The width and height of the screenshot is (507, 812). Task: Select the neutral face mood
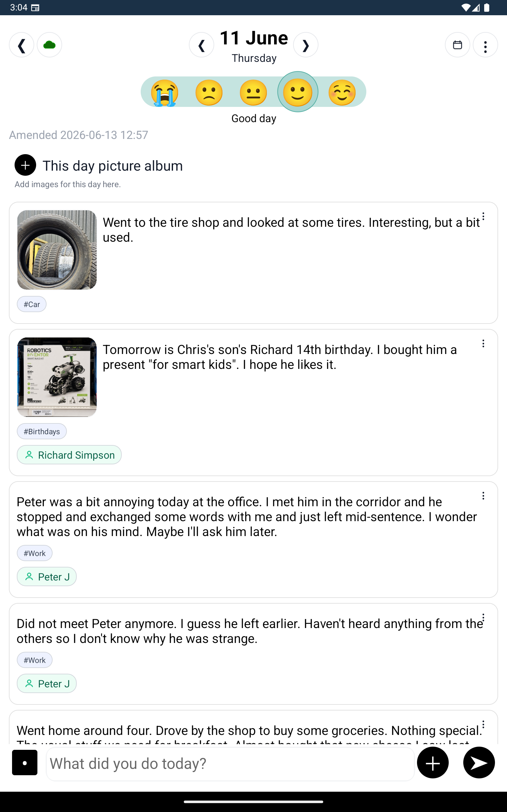pyautogui.click(x=253, y=92)
